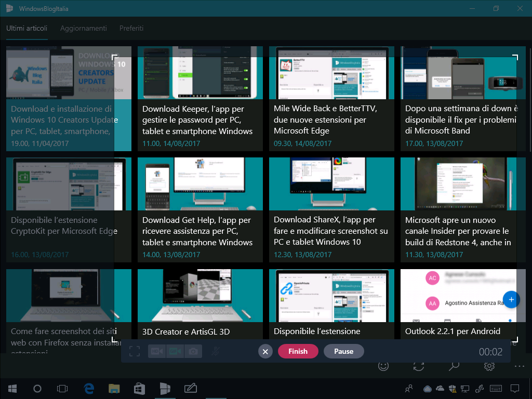The height and width of the screenshot is (399, 532).
Task: Switch to Aggiornamenti tab
Action: [84, 28]
